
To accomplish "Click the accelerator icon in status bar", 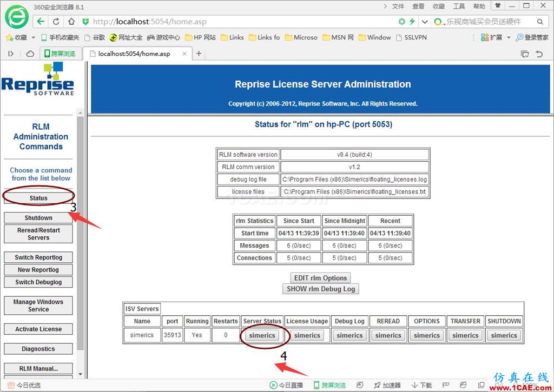I will [x=387, y=386].
